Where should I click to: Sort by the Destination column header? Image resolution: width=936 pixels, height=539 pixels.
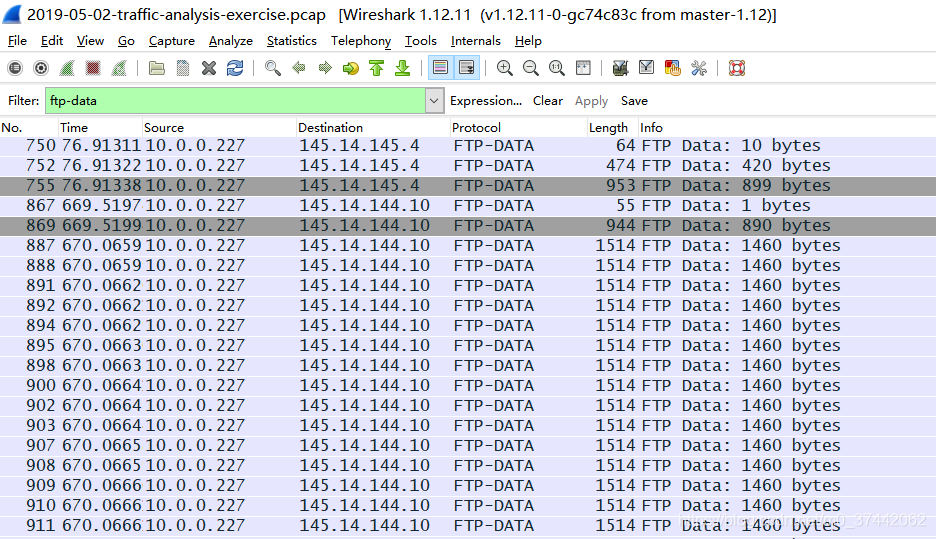(x=372, y=128)
